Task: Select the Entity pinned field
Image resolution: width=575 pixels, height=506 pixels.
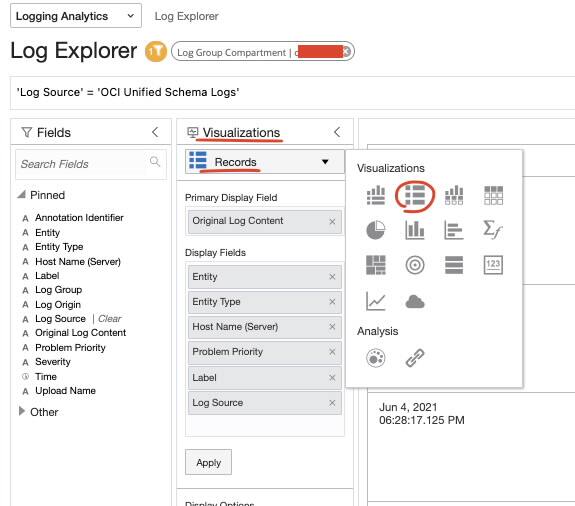Action: coord(47,232)
